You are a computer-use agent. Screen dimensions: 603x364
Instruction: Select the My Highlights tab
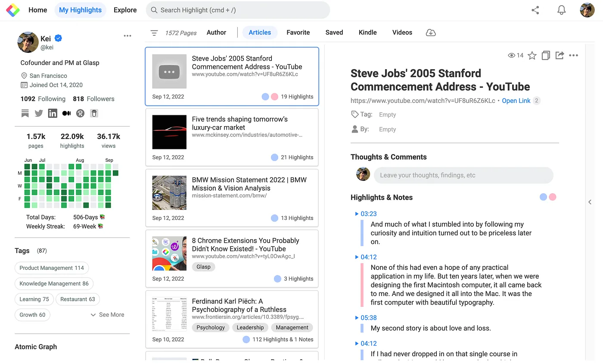80,10
